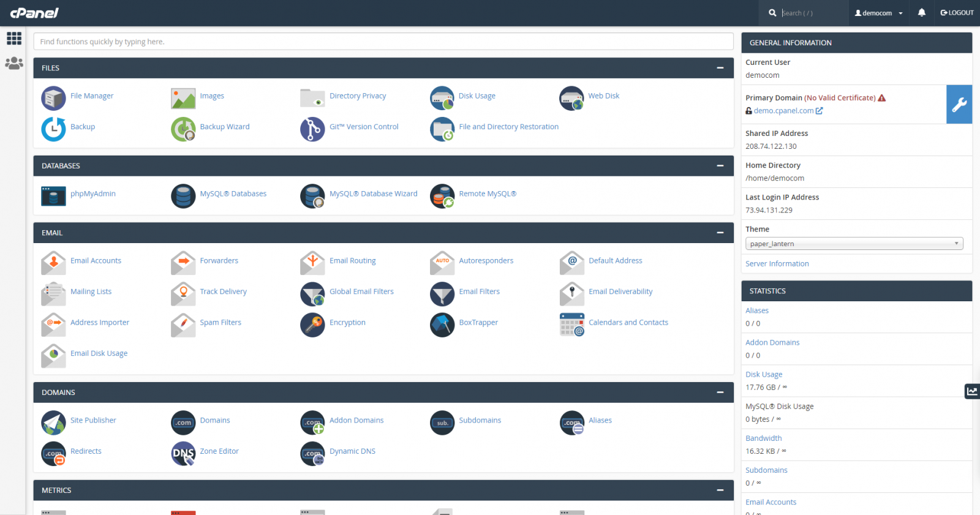Viewport: 980px width, 515px height.
Task: Click the Autoresponders icon
Action: pos(442,263)
